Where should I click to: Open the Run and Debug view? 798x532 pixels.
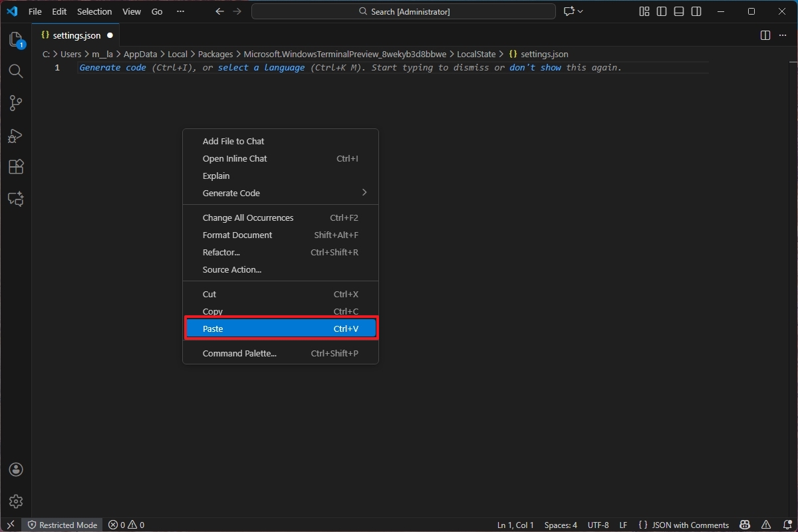click(x=16, y=135)
